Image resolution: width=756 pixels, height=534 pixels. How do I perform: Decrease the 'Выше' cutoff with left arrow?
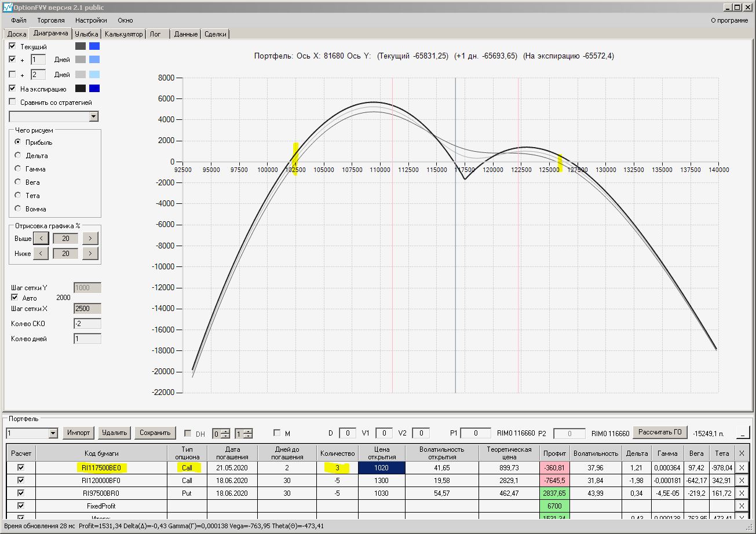(x=41, y=238)
